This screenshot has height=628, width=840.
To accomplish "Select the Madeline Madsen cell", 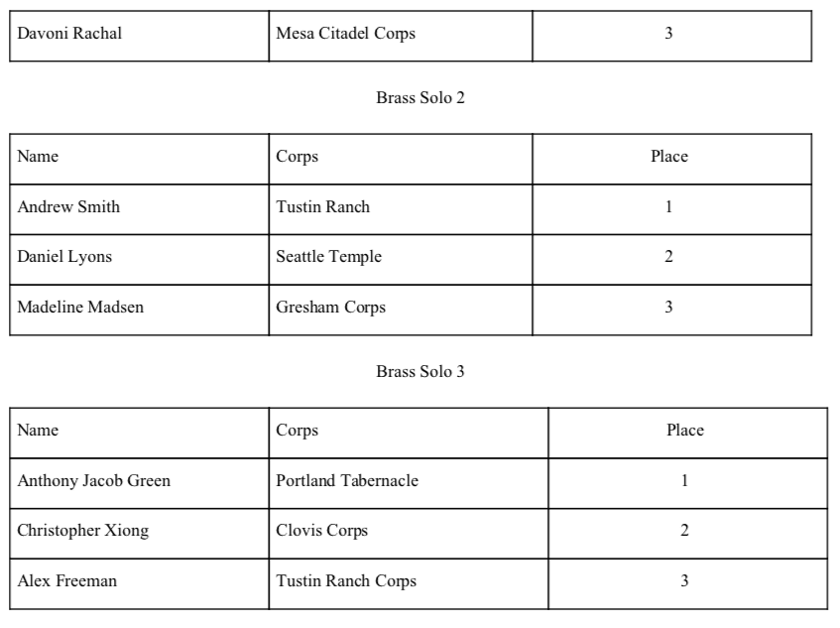I will [139, 310].
